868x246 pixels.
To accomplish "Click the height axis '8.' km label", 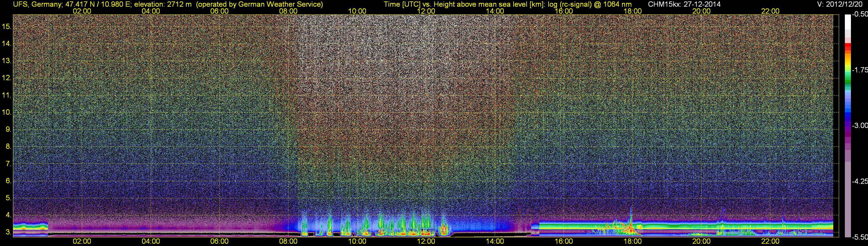I will pos(8,147).
